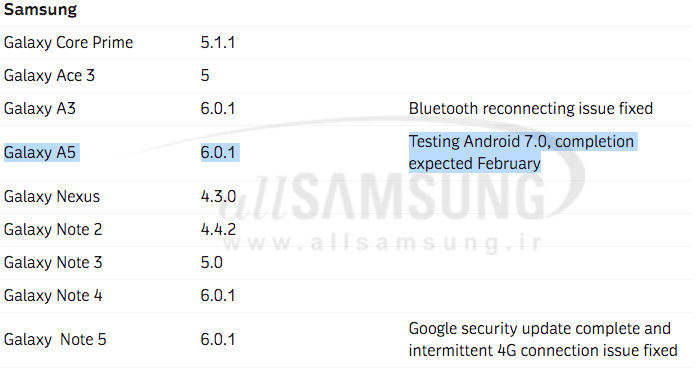Click version 5.0 for Galaxy Note 3

coord(212,262)
